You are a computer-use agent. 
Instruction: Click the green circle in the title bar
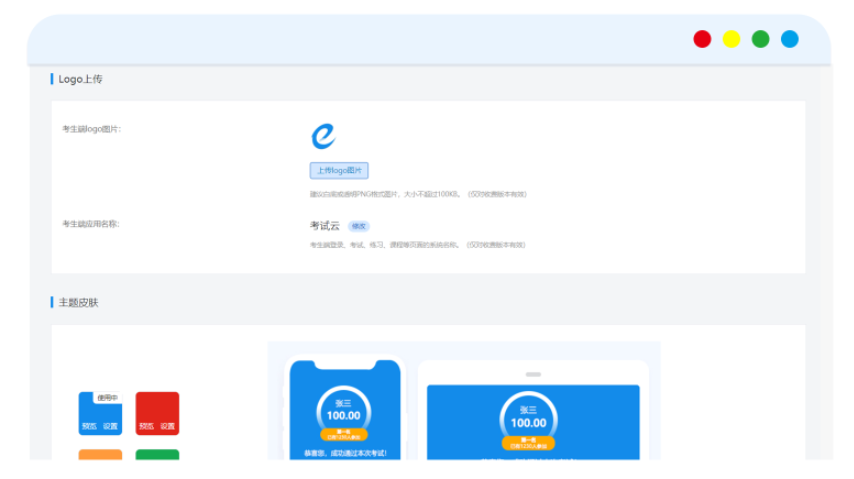(x=760, y=39)
